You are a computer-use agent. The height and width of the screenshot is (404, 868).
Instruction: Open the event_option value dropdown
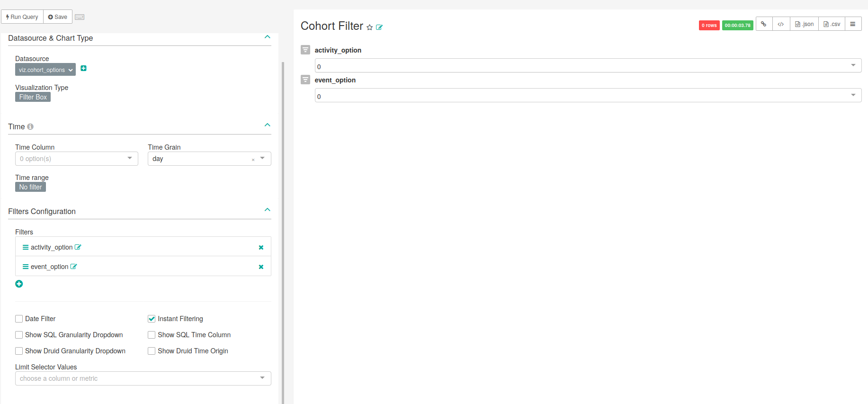tap(588, 95)
